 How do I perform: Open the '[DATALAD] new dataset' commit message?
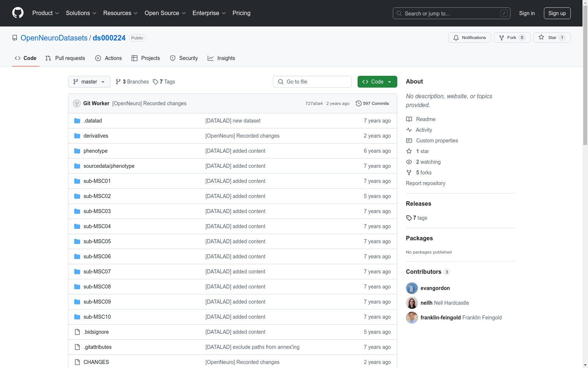[233, 121]
